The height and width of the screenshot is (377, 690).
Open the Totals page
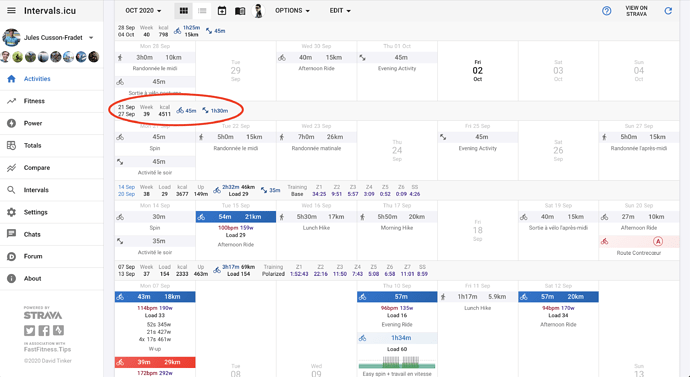51,146
